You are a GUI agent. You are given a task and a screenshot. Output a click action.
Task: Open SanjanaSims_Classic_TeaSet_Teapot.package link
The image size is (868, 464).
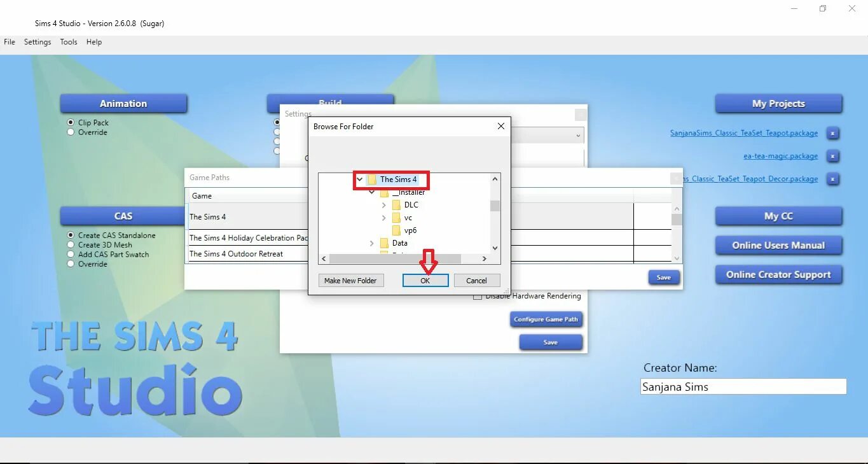(x=744, y=134)
